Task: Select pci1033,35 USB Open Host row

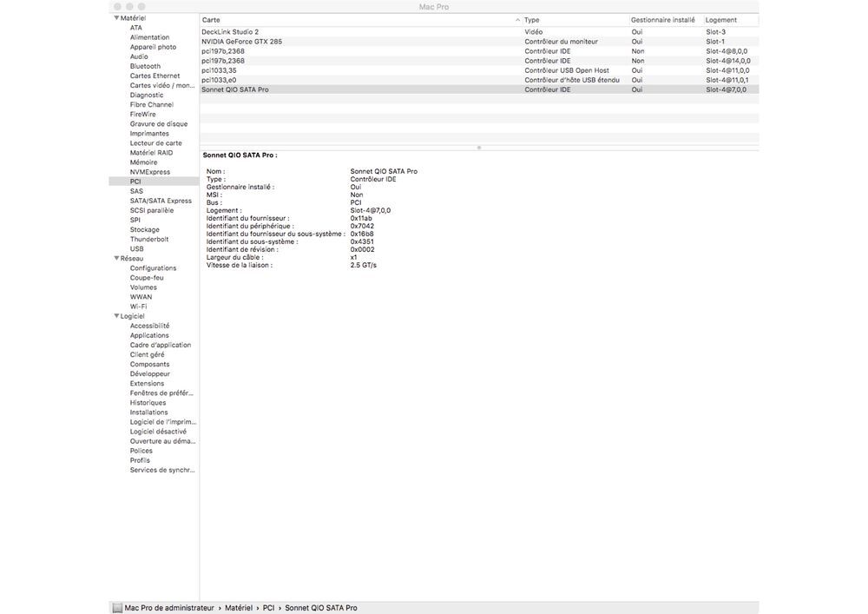Action: (479, 70)
